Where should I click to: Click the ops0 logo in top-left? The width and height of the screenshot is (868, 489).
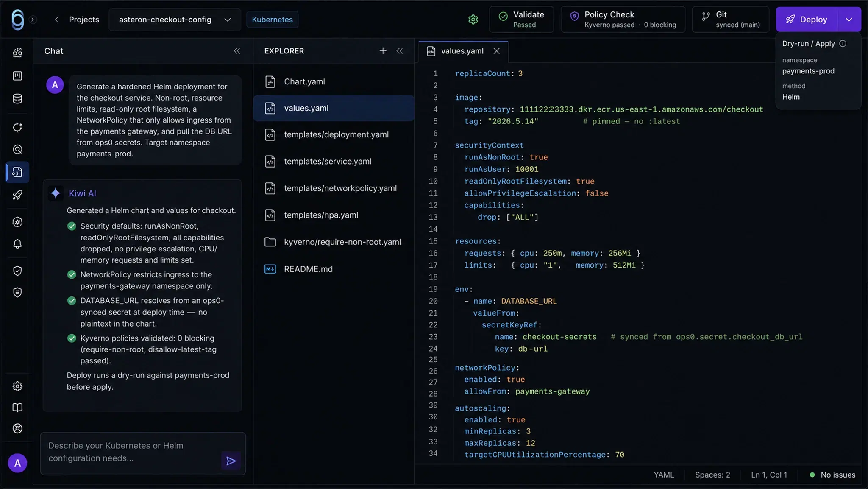(x=17, y=20)
